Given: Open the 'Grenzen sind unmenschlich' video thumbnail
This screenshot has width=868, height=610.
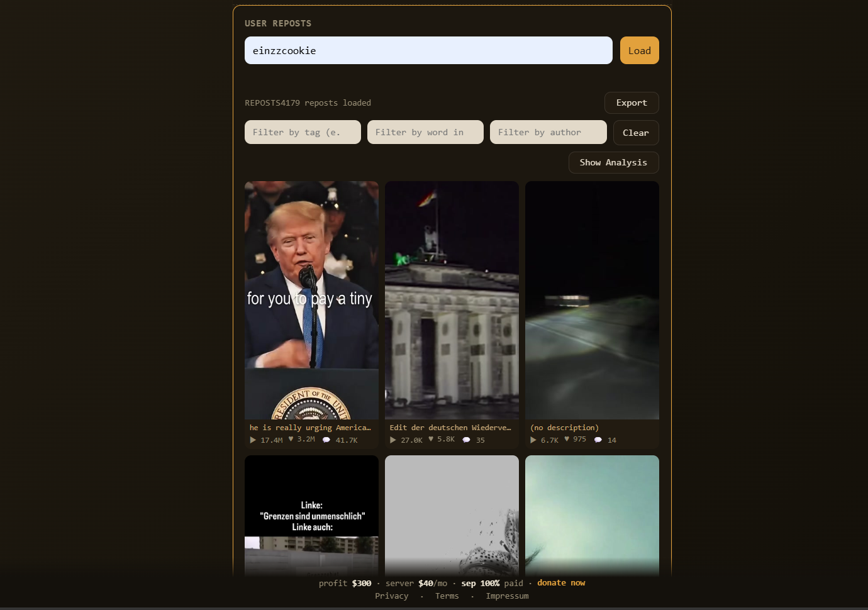Looking at the screenshot, I should click(x=311, y=516).
